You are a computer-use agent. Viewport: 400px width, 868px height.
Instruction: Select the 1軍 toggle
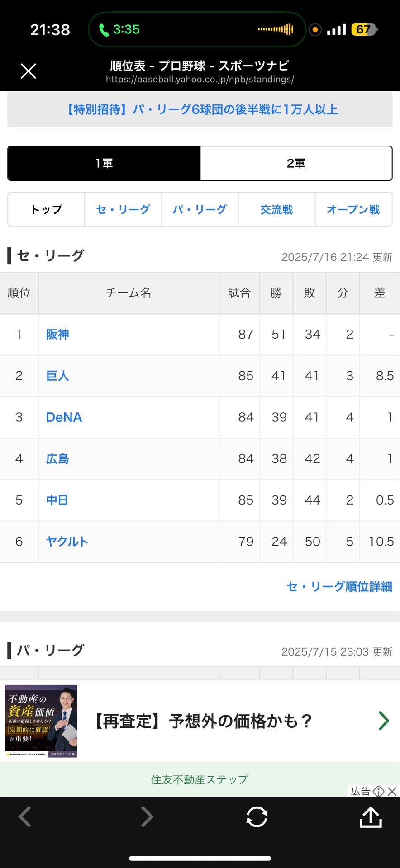[104, 163]
